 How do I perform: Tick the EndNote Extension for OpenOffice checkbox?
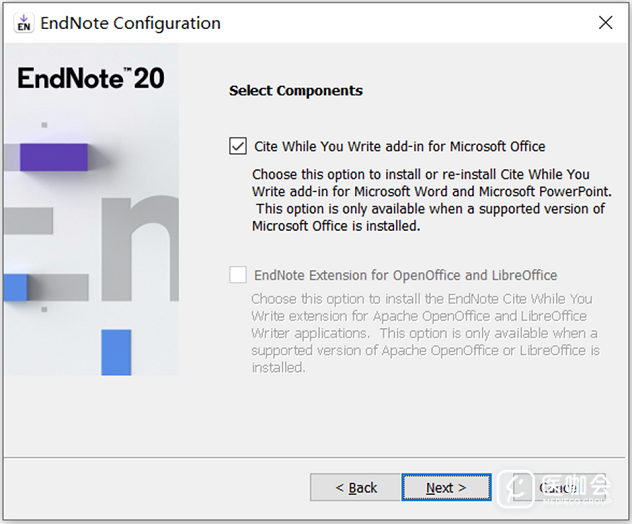point(238,275)
